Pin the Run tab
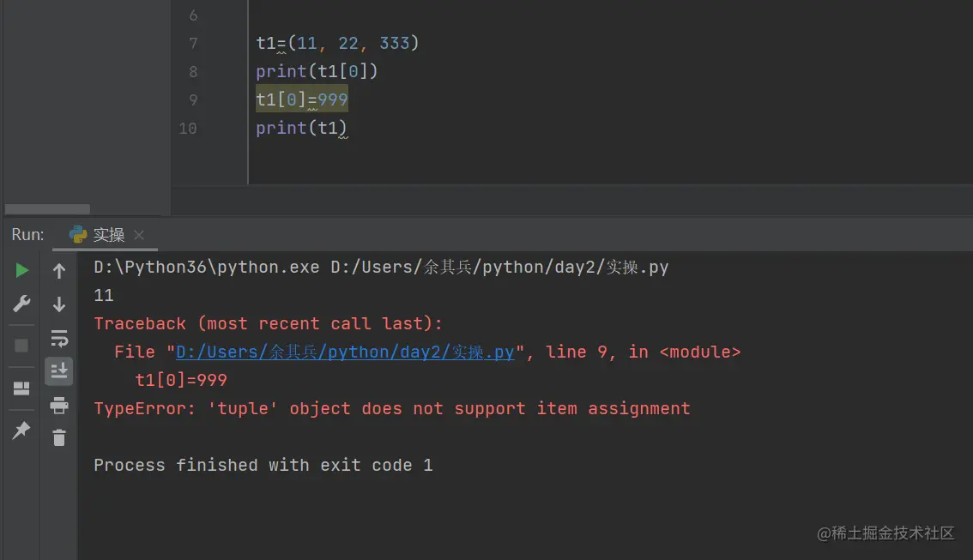This screenshot has width=973, height=560. 21,430
